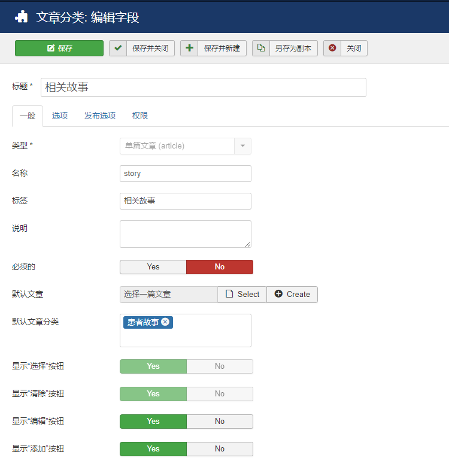The width and height of the screenshot is (449, 476).
Task: Switch to the 选项 tab
Action: 59,116
